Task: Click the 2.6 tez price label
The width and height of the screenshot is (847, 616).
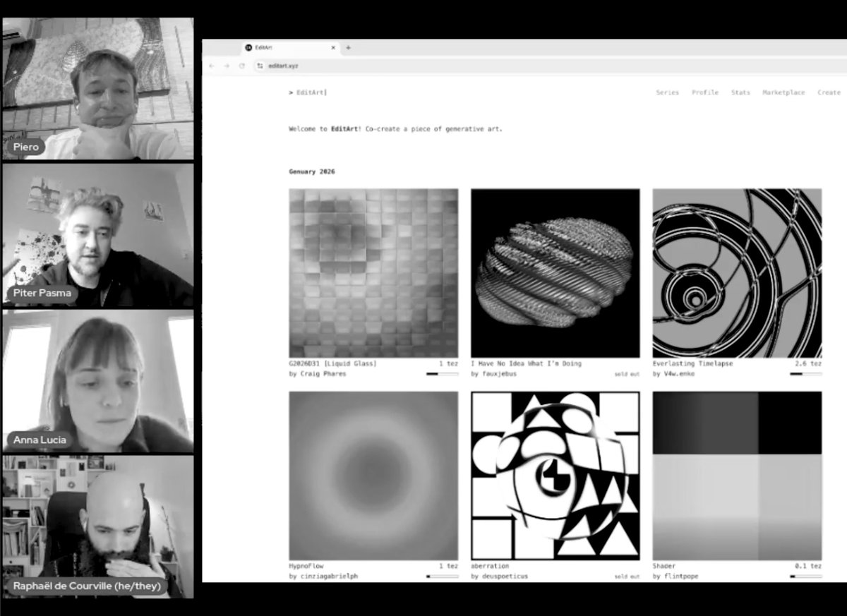Action: [x=808, y=363]
